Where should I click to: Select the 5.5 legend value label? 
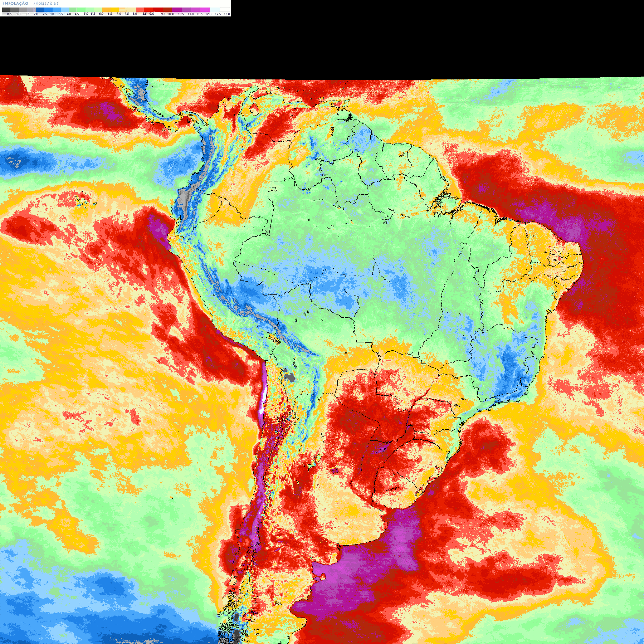tap(93, 14)
